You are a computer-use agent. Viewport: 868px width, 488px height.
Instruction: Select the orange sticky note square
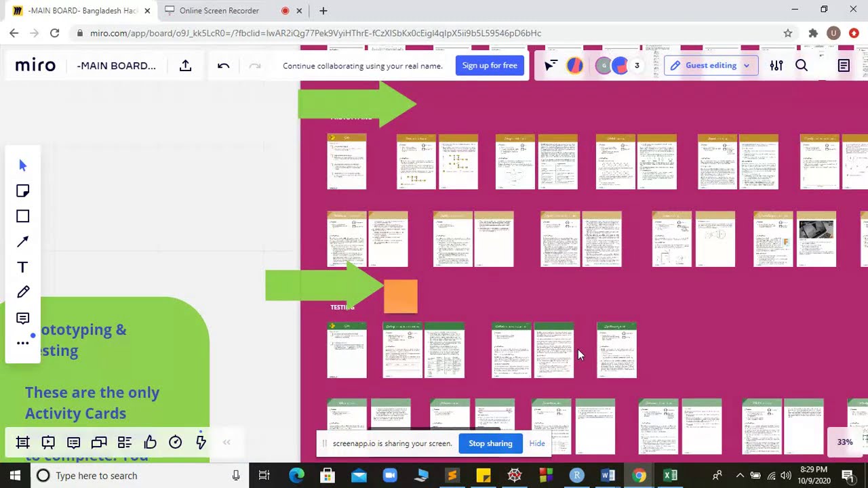tap(401, 296)
